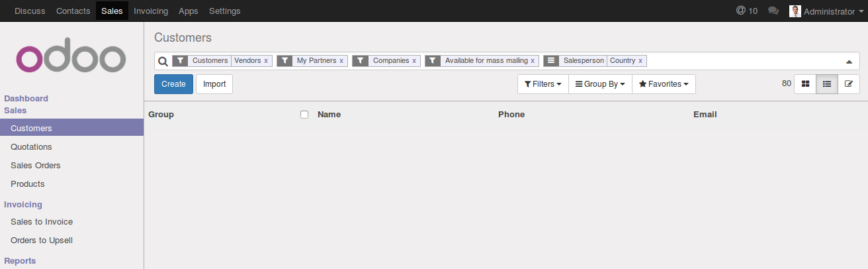Open the conversations chat icon
The height and width of the screenshot is (269, 868).
coord(773,11)
